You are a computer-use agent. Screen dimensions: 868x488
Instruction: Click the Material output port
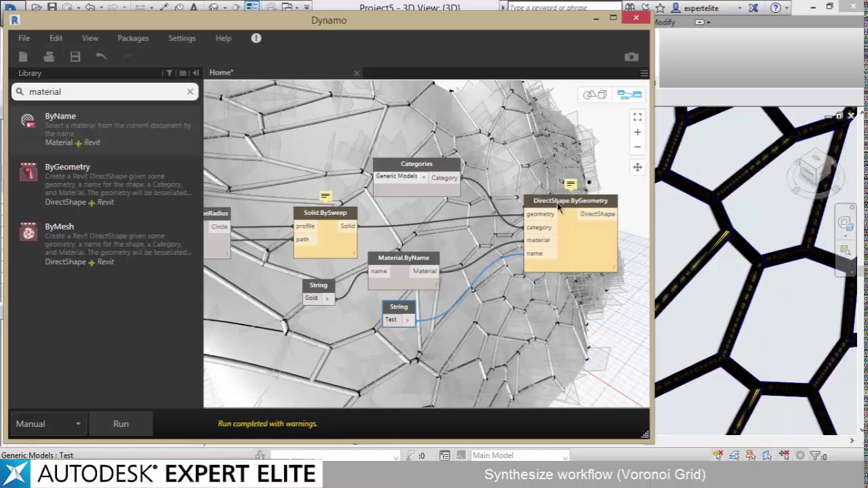click(425, 271)
